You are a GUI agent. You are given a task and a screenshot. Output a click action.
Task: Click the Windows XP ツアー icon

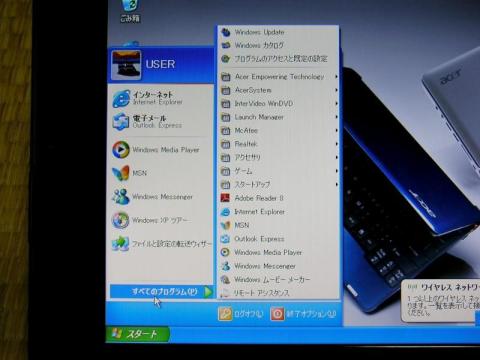tap(121, 220)
